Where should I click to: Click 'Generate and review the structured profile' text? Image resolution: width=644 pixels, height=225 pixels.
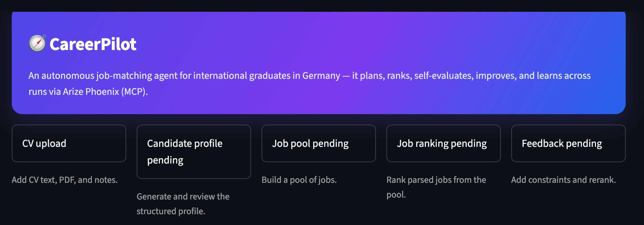coord(183,204)
